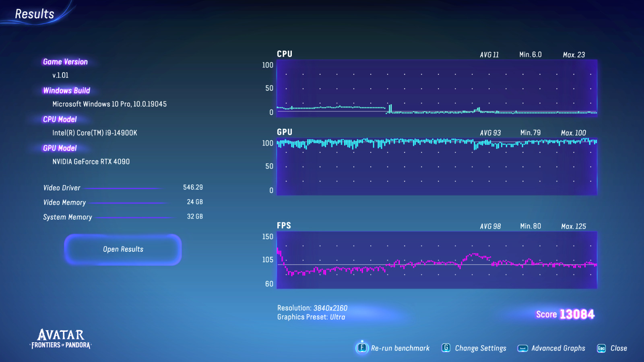The height and width of the screenshot is (362, 644).
Task: Click the CPU usage graph
Action: point(437,88)
